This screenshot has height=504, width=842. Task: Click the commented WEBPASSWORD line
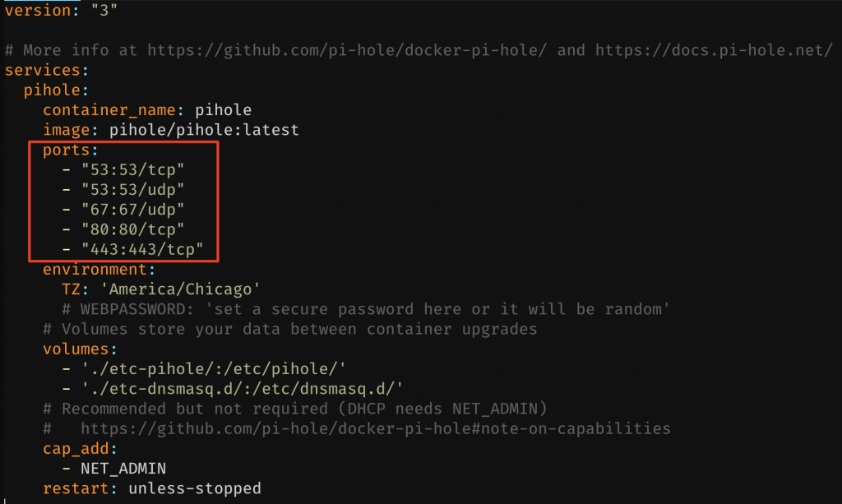click(366, 309)
